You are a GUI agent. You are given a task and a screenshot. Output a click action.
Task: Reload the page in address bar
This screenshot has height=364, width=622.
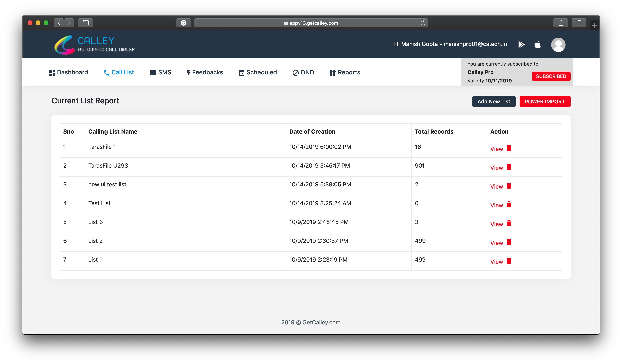tap(423, 23)
